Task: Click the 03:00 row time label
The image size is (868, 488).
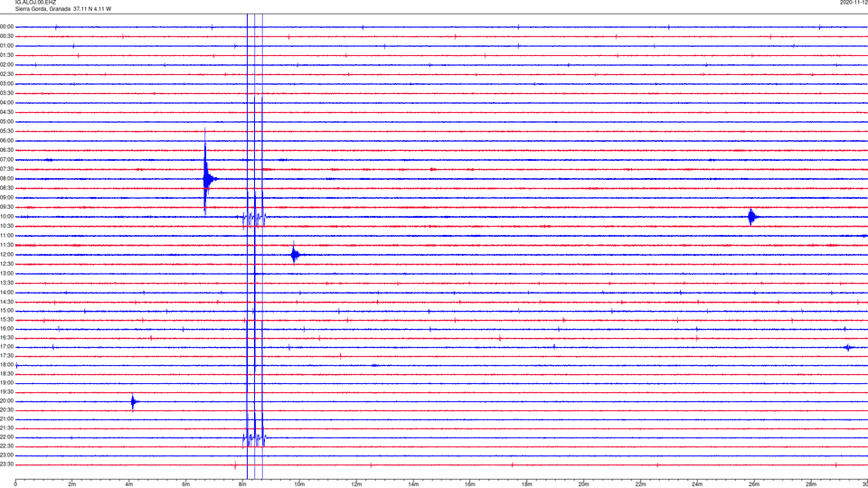Action: (x=6, y=83)
